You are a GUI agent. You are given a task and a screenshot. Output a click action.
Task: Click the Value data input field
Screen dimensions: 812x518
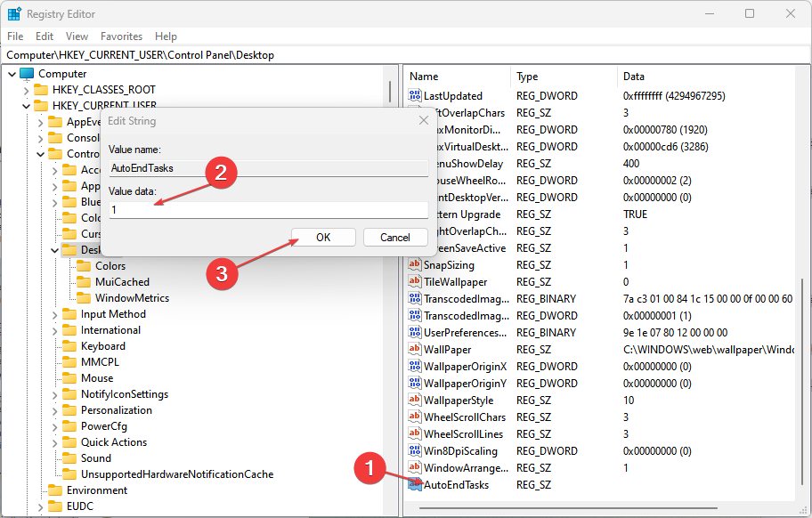click(x=269, y=209)
